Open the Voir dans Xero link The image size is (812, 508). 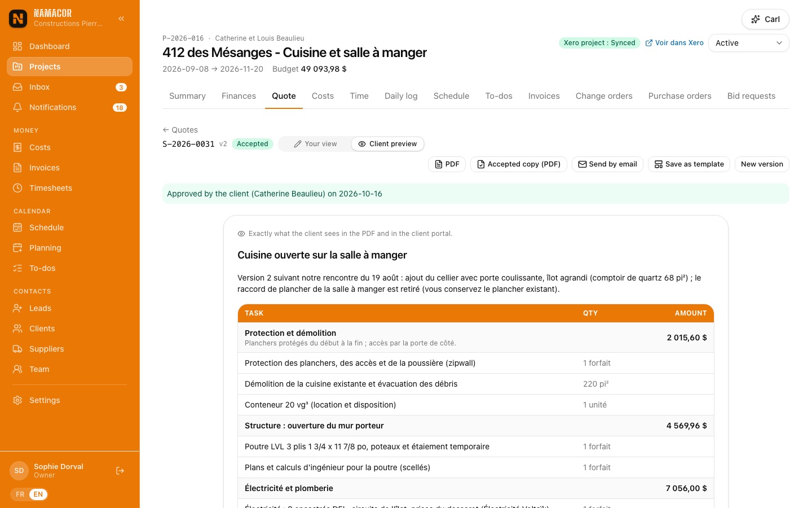(x=674, y=43)
